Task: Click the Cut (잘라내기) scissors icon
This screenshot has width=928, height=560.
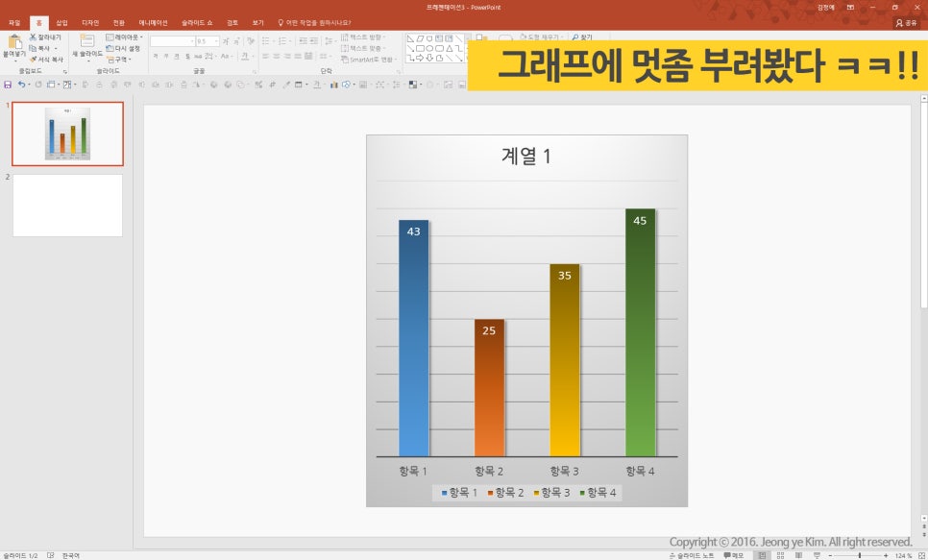Action: click(x=33, y=37)
